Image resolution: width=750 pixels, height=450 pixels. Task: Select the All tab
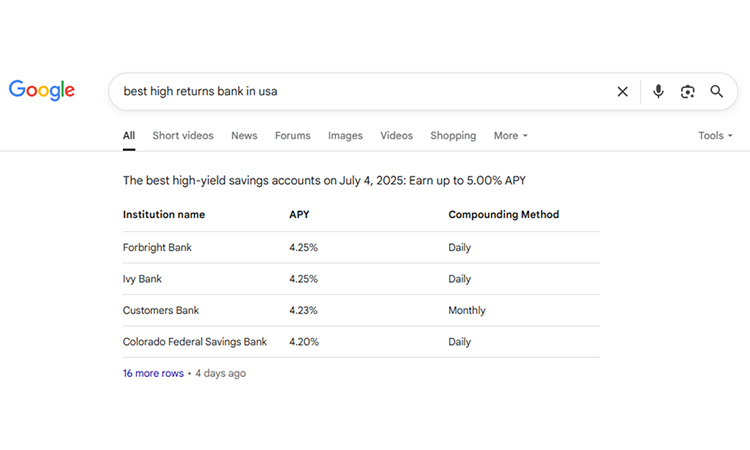click(129, 135)
